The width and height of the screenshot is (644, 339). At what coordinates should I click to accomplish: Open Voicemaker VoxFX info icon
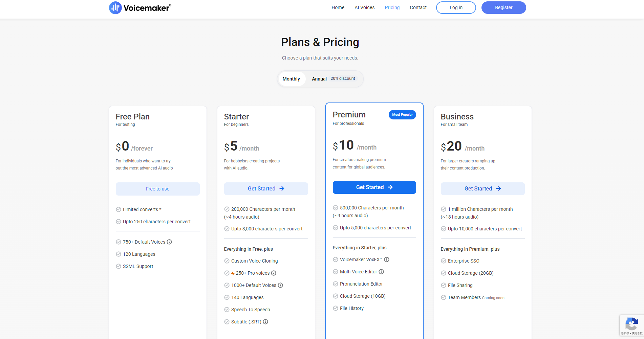387,259
